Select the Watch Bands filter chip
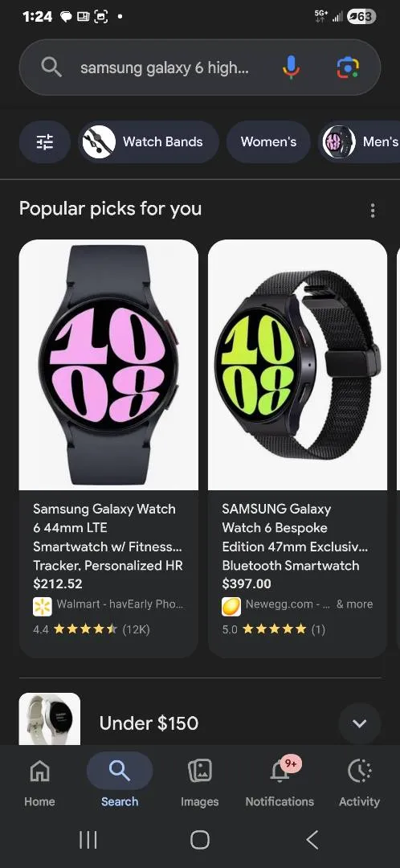The height and width of the screenshot is (868, 400). point(149,141)
